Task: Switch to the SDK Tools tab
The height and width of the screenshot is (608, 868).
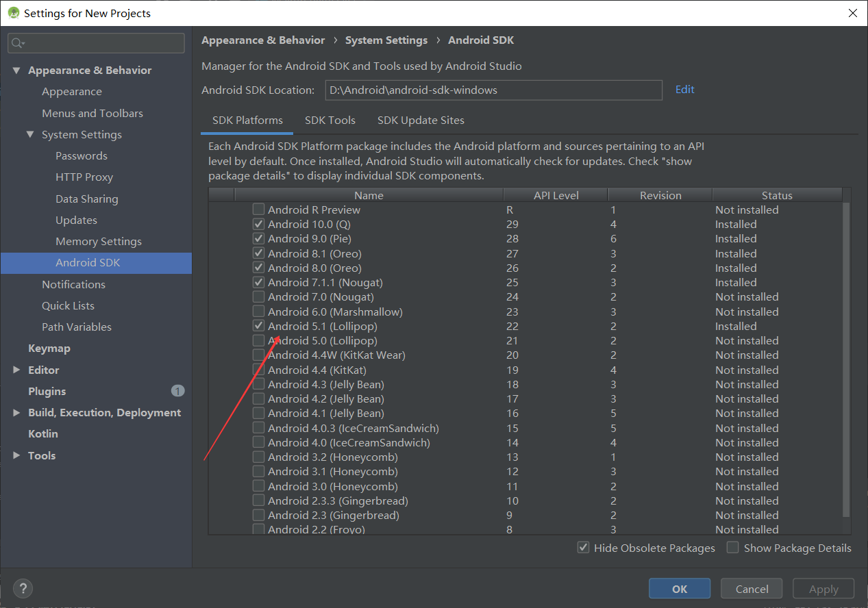Action: [330, 121]
